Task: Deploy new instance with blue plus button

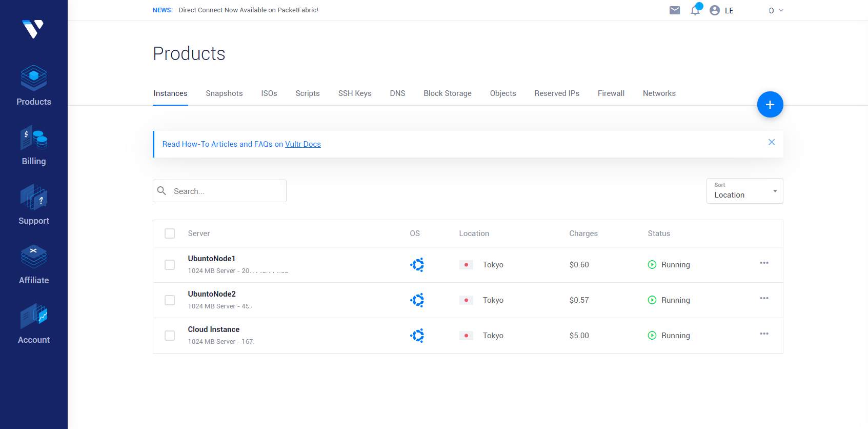Action: point(770,105)
